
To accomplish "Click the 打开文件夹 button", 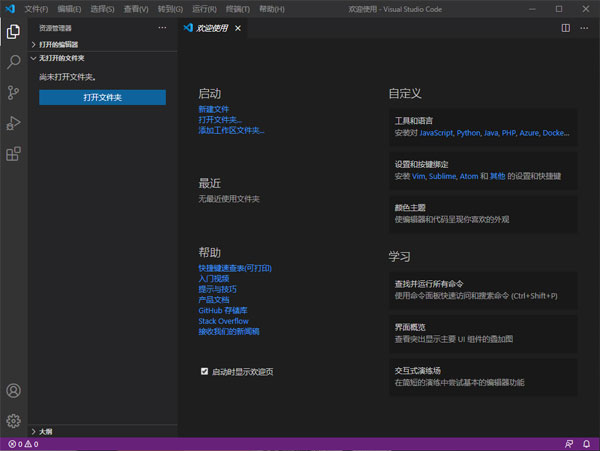I will click(102, 97).
